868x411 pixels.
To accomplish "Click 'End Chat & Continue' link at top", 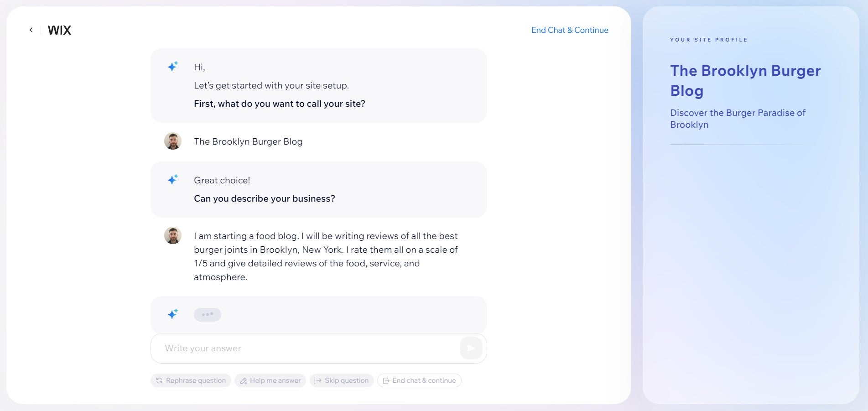I will [570, 30].
